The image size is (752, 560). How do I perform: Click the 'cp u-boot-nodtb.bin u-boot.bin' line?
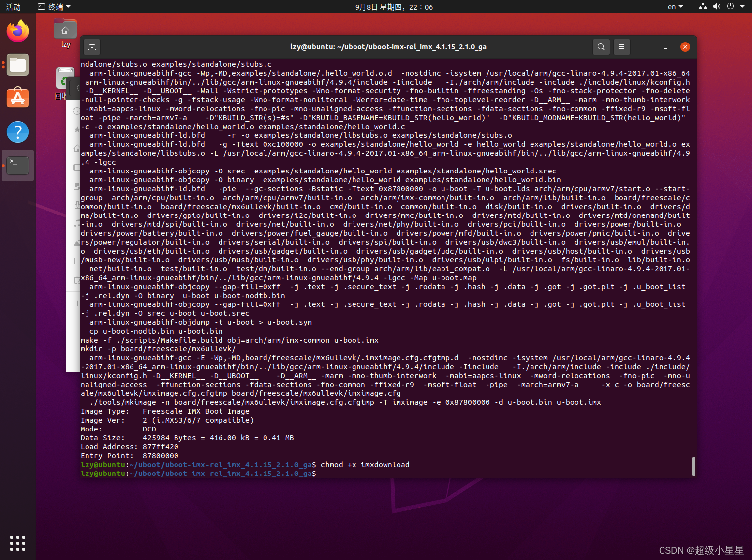[156, 331]
